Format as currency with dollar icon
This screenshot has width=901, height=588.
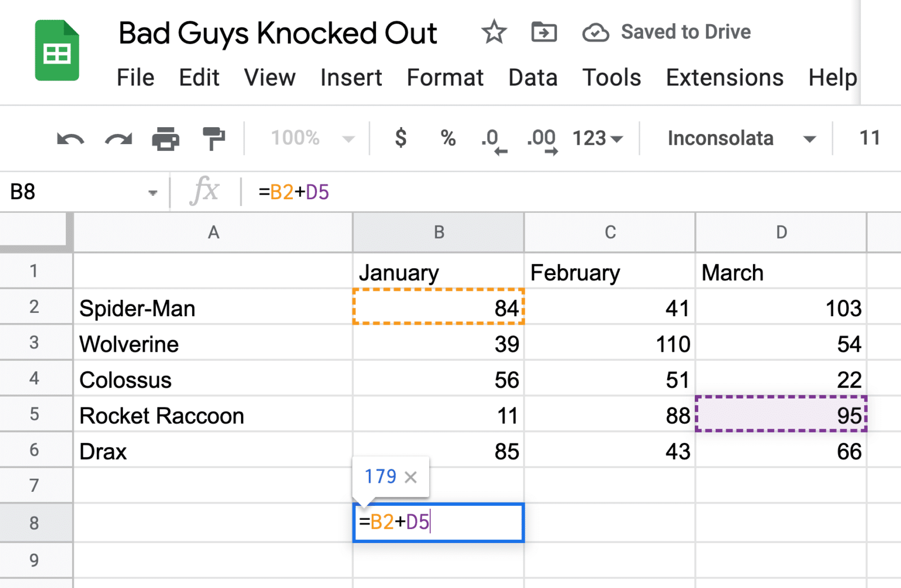(400, 138)
